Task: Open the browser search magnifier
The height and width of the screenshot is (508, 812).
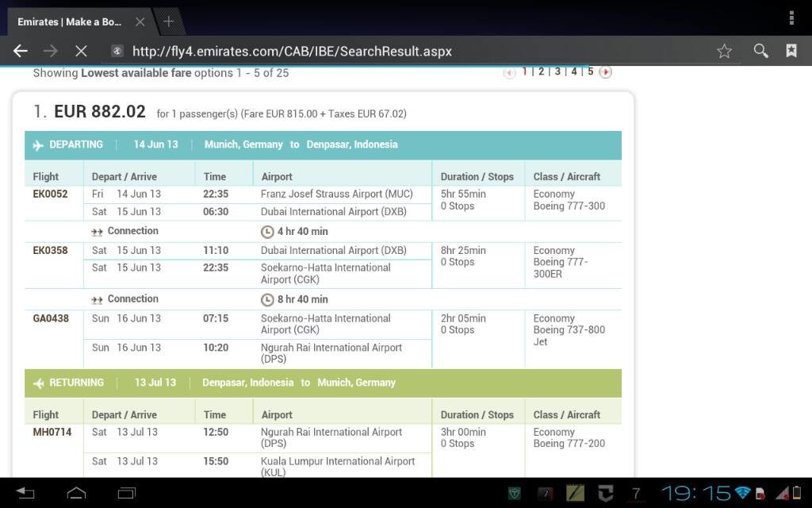Action: [760, 50]
